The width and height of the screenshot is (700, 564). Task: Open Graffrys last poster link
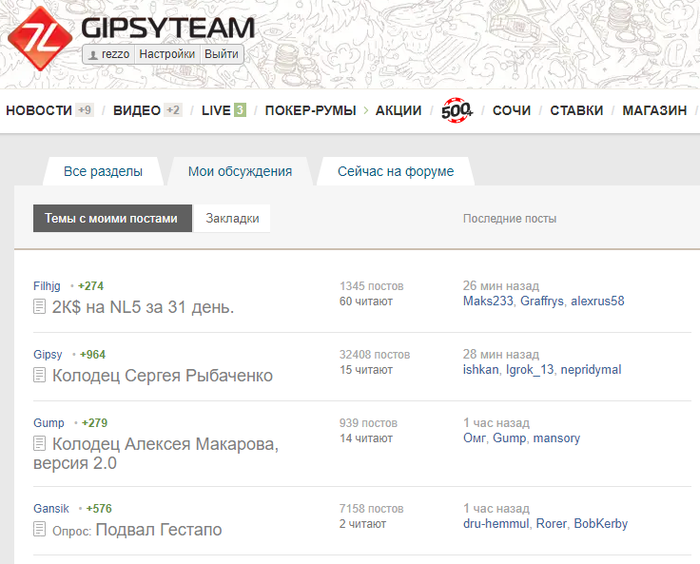(x=542, y=301)
